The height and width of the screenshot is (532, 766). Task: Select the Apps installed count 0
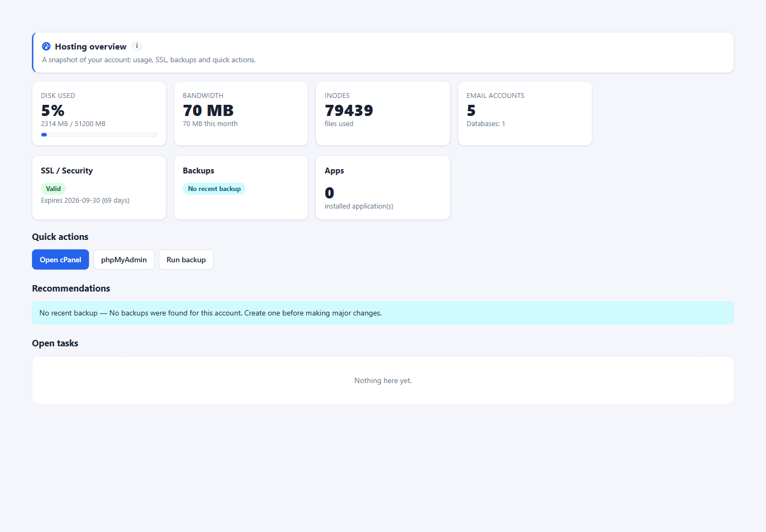(329, 193)
